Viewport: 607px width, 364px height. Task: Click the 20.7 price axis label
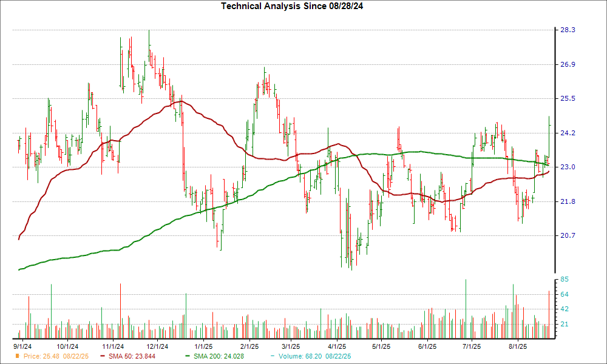pos(568,235)
